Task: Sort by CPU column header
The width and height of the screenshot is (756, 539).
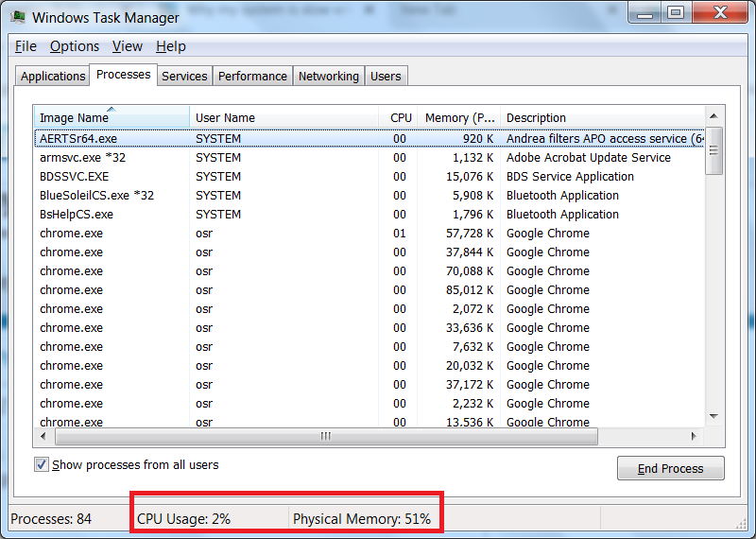Action: tap(398, 117)
